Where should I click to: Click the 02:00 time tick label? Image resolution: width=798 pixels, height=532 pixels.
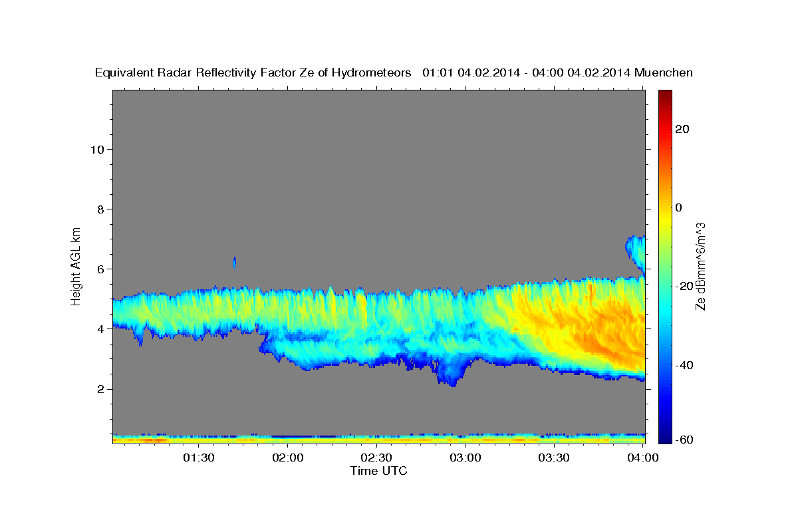coord(288,458)
